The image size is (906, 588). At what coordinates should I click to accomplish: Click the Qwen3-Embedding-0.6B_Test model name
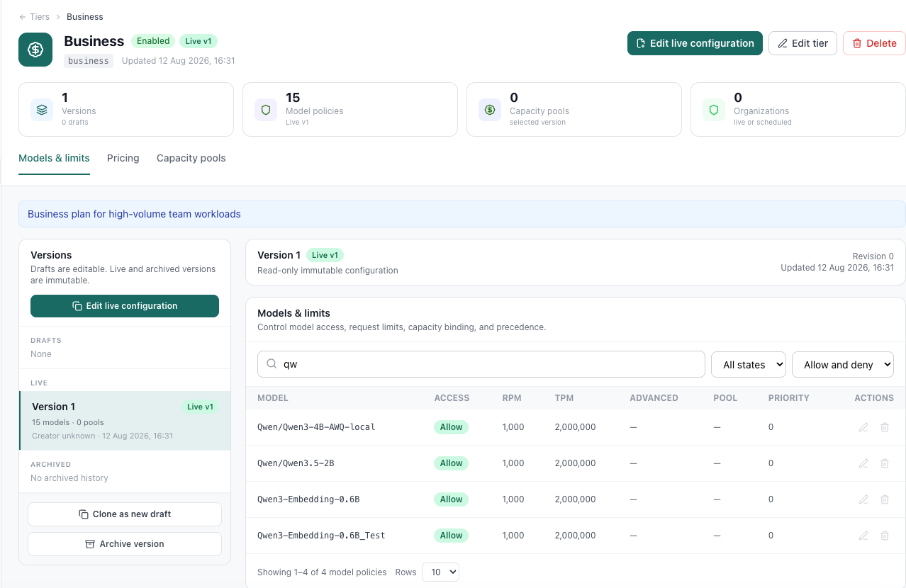[x=321, y=536]
